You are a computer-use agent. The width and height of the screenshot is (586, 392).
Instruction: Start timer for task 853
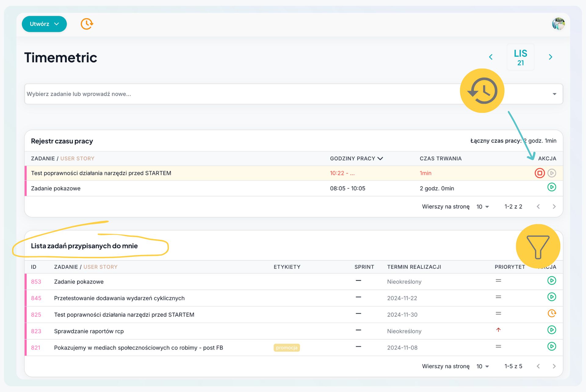[x=551, y=281]
